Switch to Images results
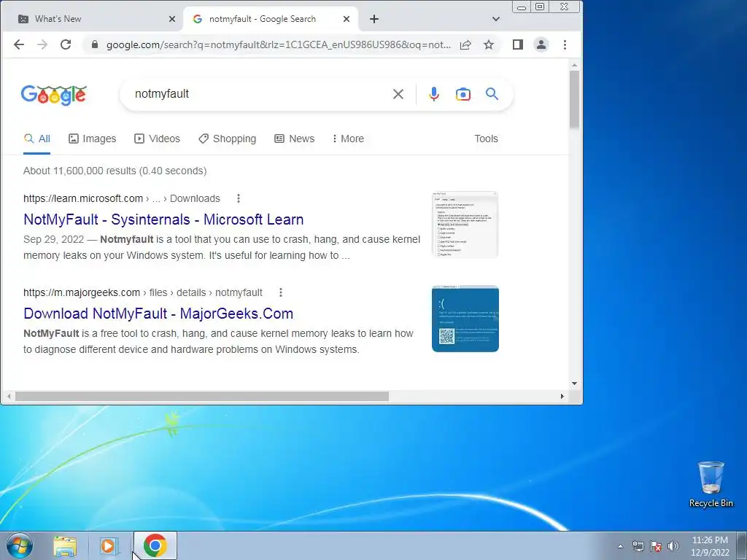 click(x=93, y=139)
